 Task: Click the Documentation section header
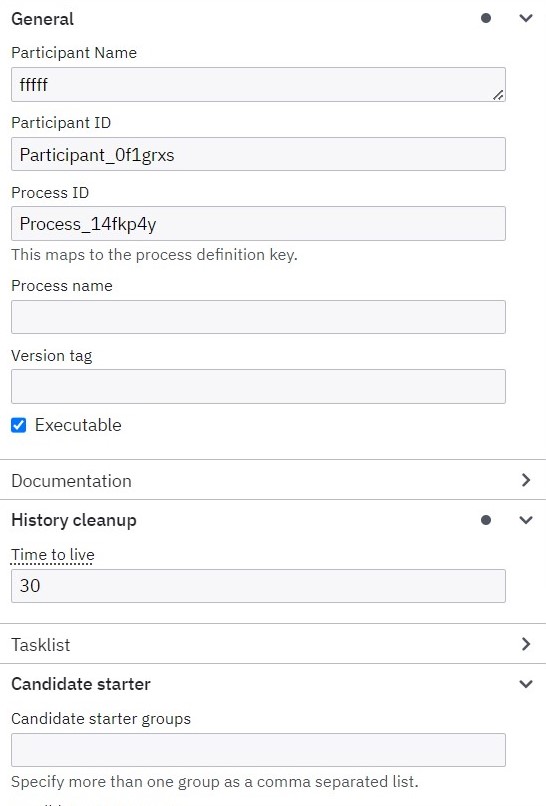click(272, 480)
